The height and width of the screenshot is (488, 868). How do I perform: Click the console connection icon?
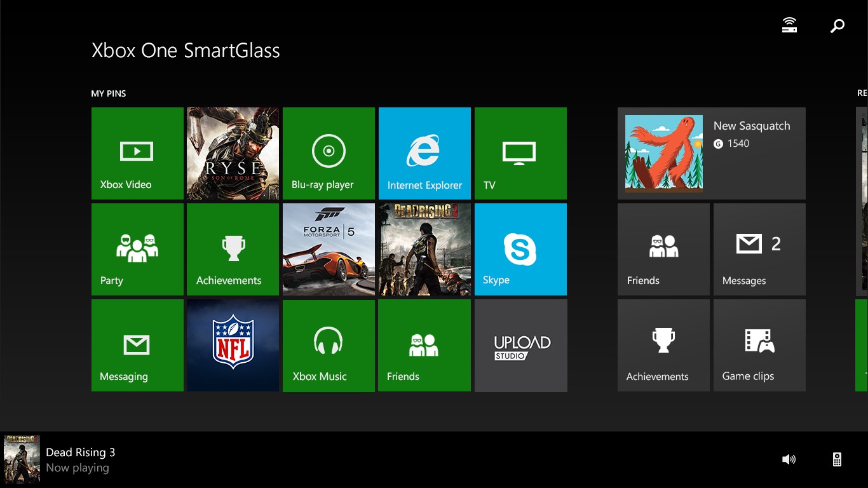[x=789, y=25]
